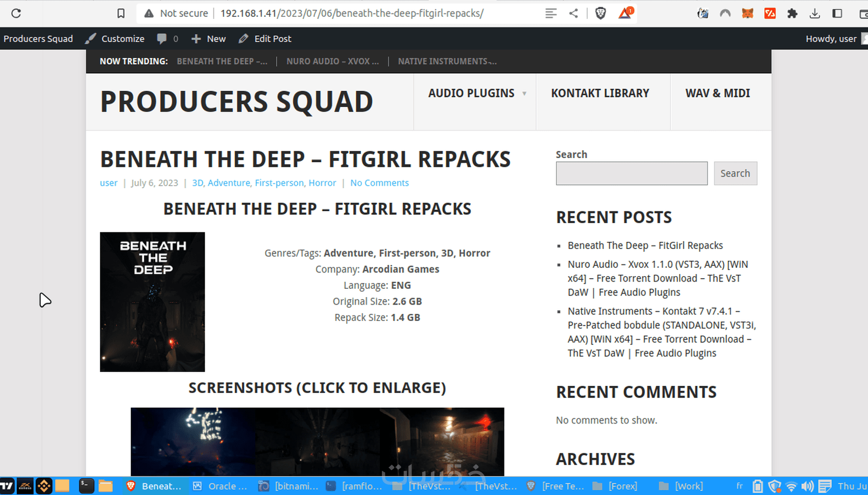The image size is (868, 495).
Task: Click the Search button in sidebar
Action: coord(735,174)
